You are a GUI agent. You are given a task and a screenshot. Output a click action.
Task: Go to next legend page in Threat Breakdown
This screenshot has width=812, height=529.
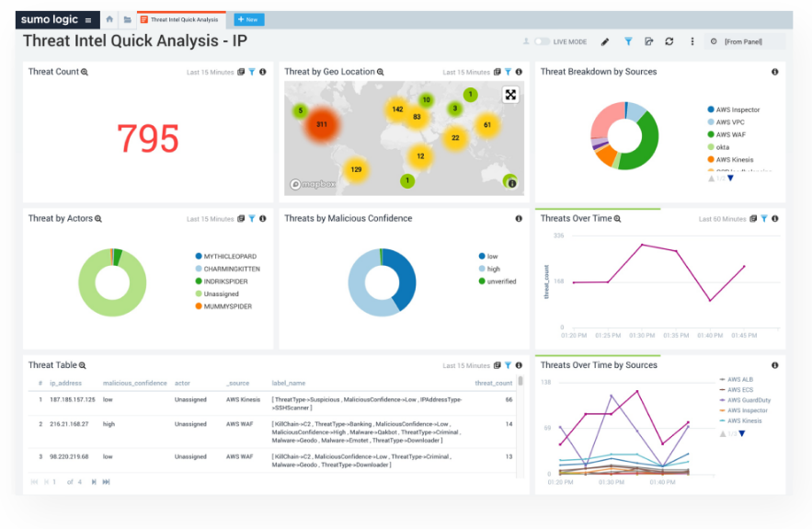point(730,178)
